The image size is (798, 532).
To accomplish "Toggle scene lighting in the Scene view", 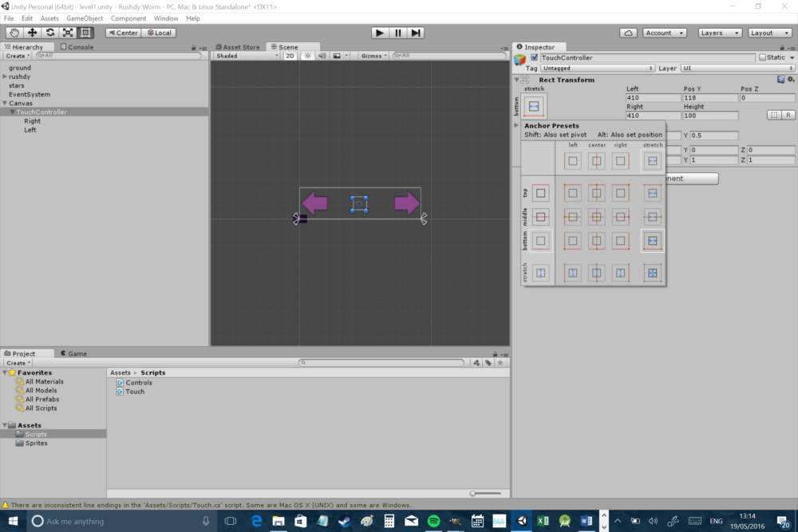I will tap(308, 56).
